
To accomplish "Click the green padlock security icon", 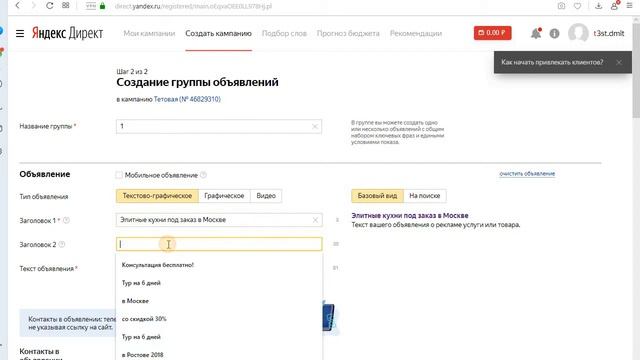I will [102, 6].
